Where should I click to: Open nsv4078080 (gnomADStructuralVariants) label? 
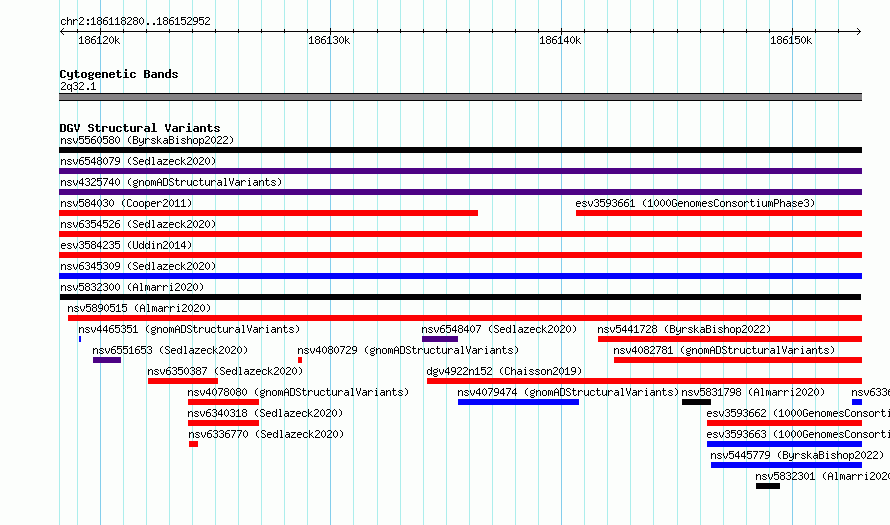(x=298, y=392)
